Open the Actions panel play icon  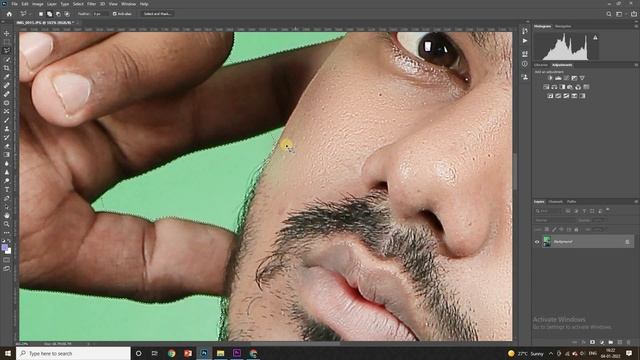[524, 41]
